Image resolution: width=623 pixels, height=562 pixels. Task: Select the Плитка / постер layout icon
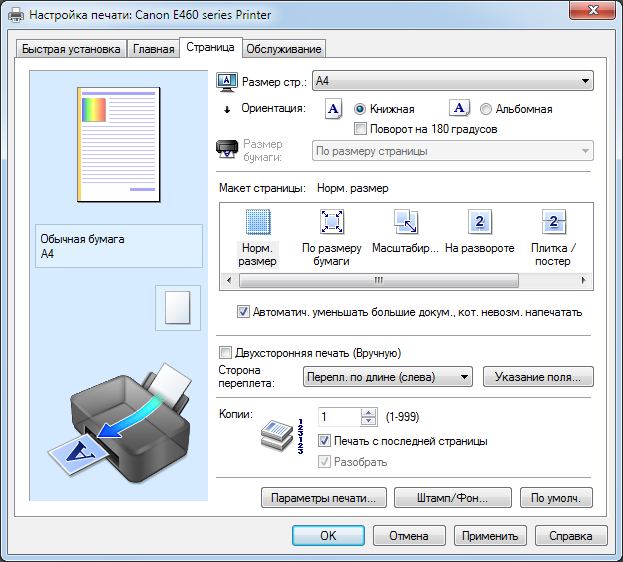[553, 222]
